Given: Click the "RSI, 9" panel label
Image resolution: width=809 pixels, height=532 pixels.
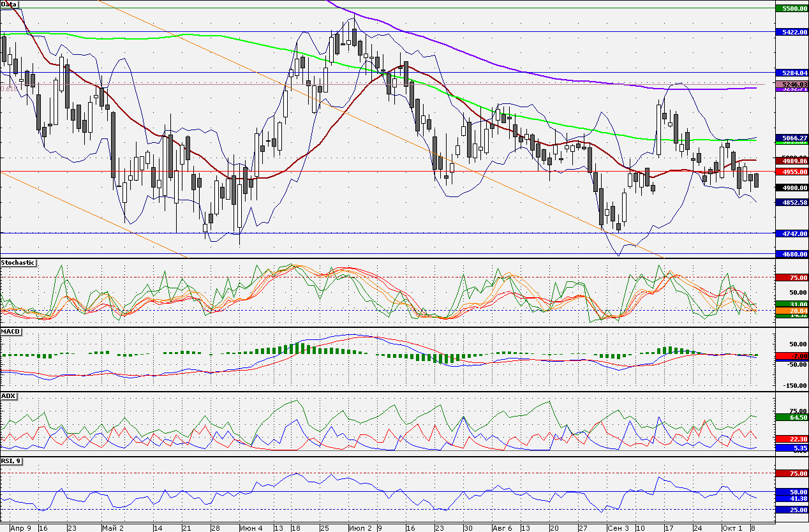Looking at the screenshot, I should [11, 461].
